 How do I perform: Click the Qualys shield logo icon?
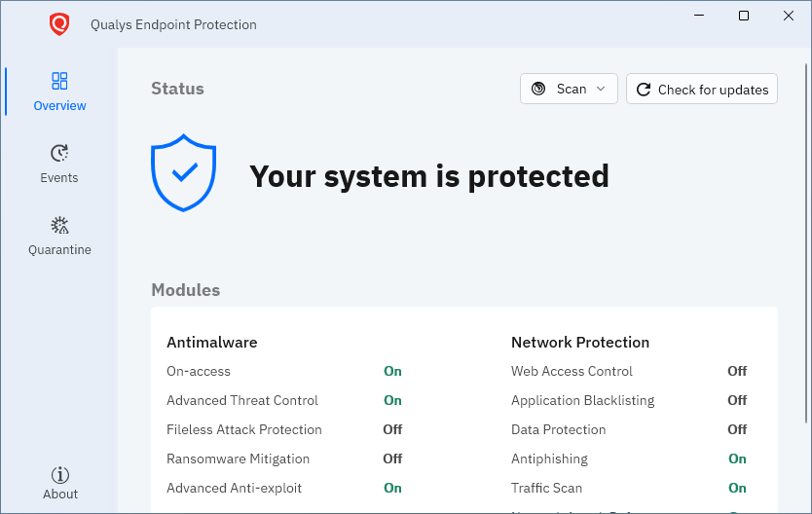coord(59,24)
